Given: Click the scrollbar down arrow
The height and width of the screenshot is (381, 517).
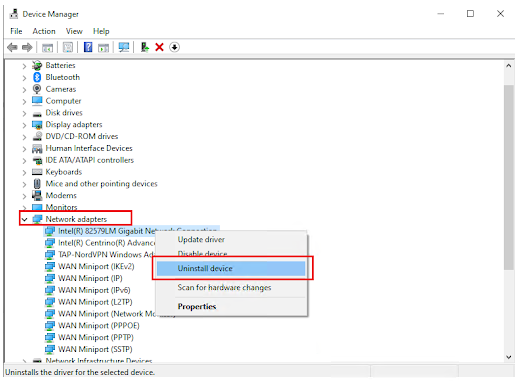Looking at the screenshot, I should 509,357.
